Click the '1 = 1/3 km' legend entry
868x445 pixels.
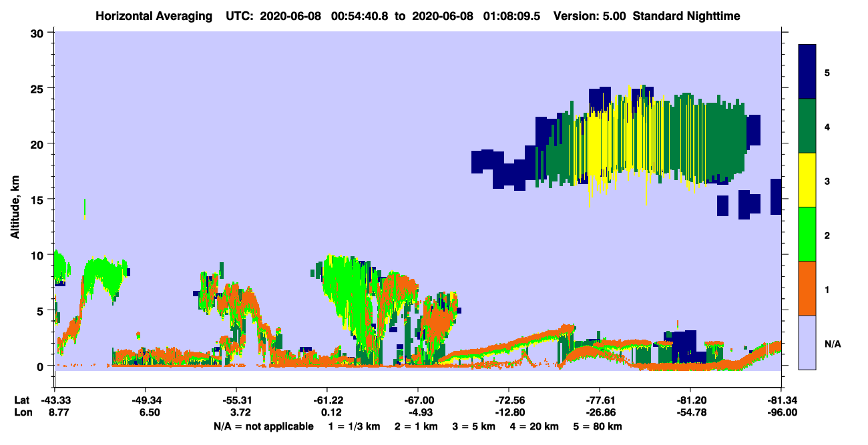(x=356, y=426)
